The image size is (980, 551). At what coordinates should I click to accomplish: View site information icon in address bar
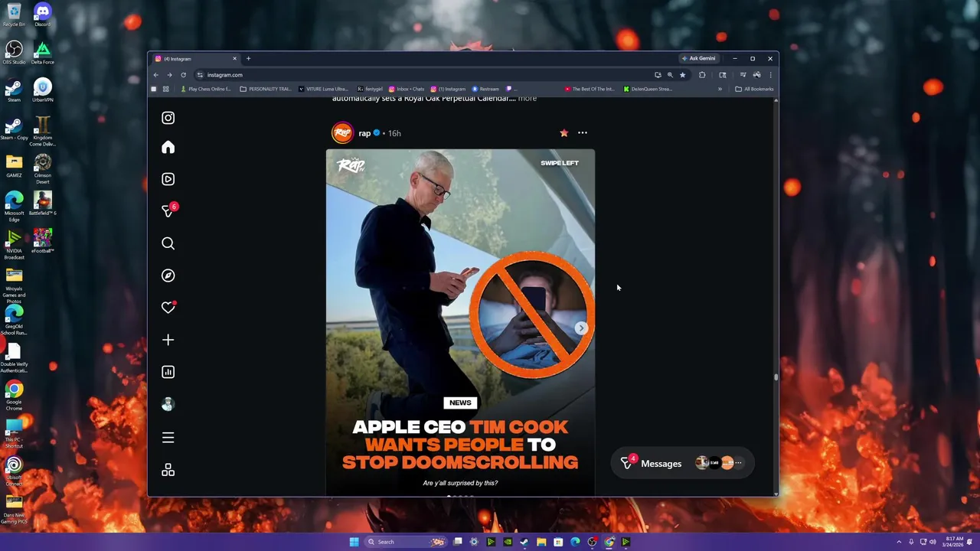point(200,75)
